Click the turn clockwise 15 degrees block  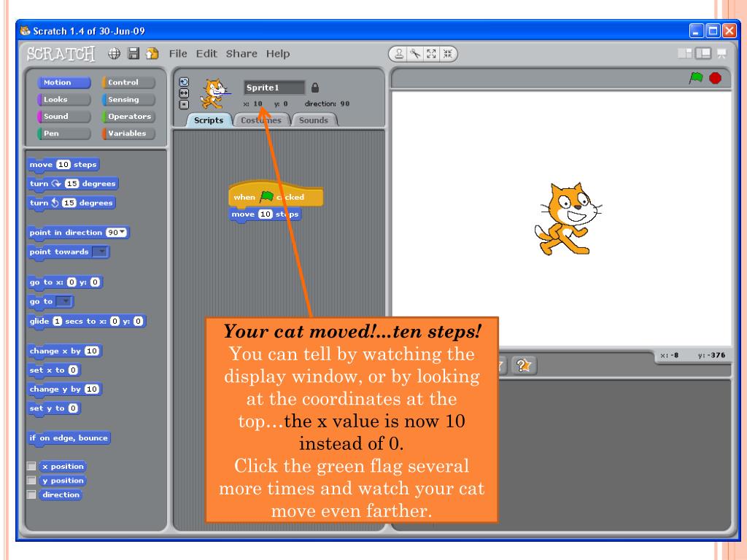73,184
